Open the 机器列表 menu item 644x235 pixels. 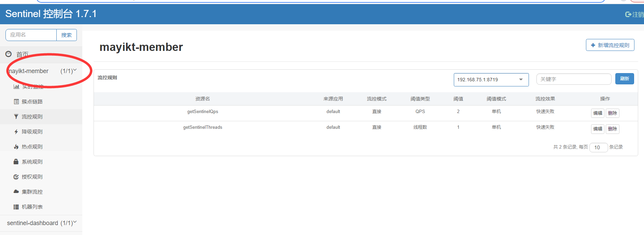point(41,207)
